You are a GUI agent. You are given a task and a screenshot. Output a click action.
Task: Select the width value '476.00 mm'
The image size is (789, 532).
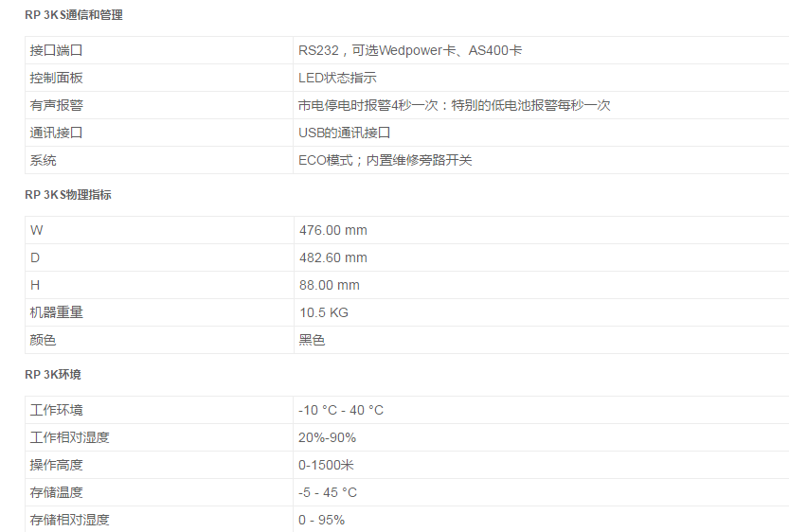tap(332, 230)
